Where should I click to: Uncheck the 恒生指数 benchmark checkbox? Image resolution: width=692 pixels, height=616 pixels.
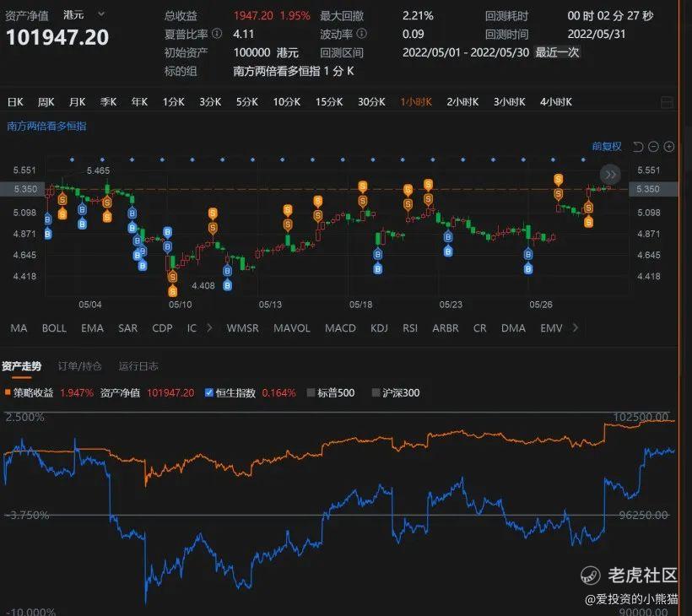(208, 392)
